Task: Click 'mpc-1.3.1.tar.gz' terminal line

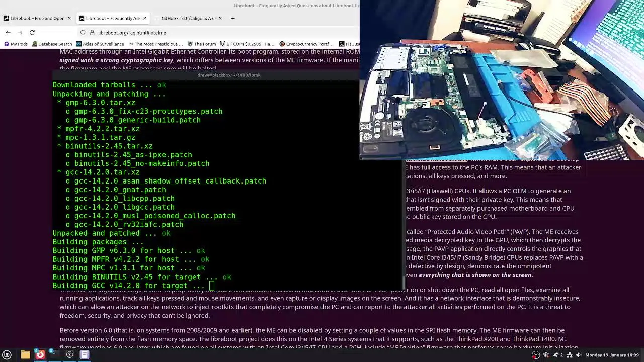Action: [x=96, y=138]
